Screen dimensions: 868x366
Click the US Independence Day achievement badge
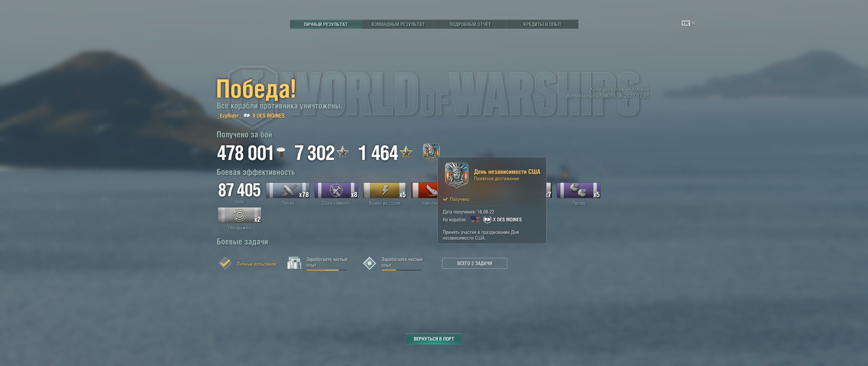point(431,152)
